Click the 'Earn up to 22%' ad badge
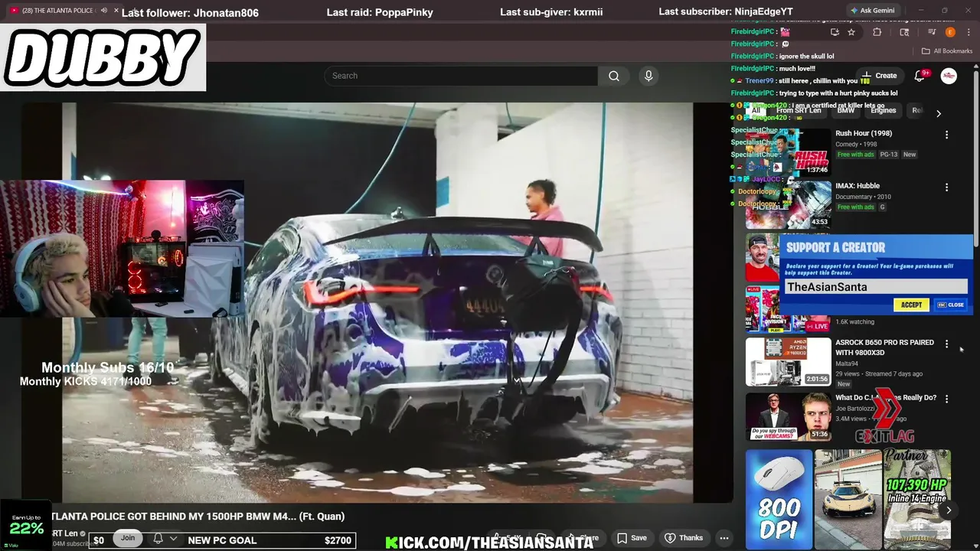 click(x=26, y=525)
